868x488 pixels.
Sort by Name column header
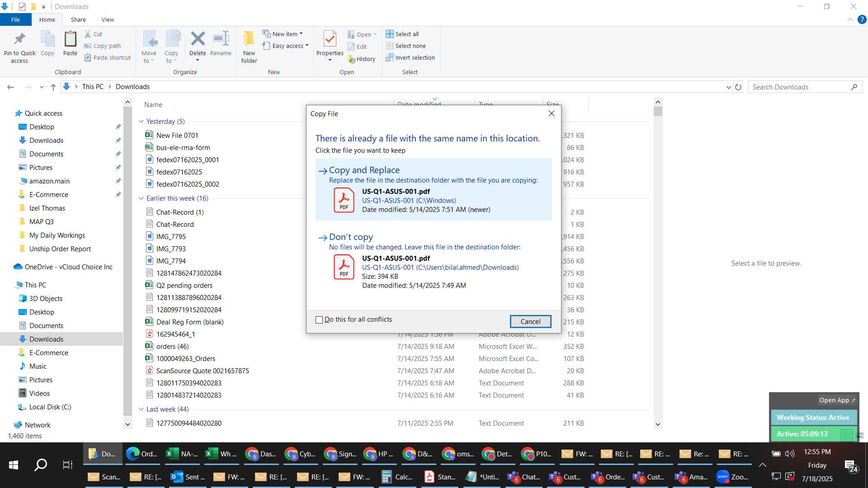pyautogui.click(x=153, y=104)
